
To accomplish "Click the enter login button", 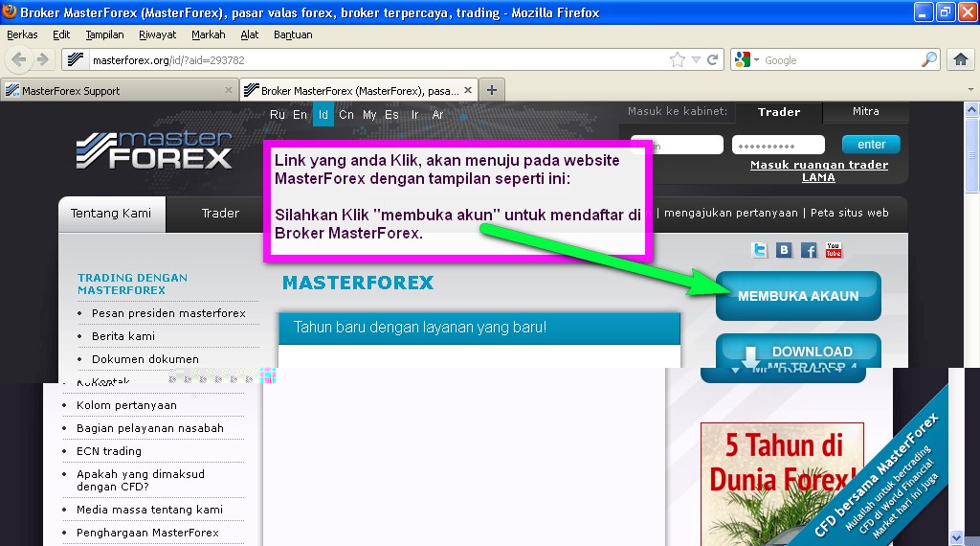I will point(871,145).
